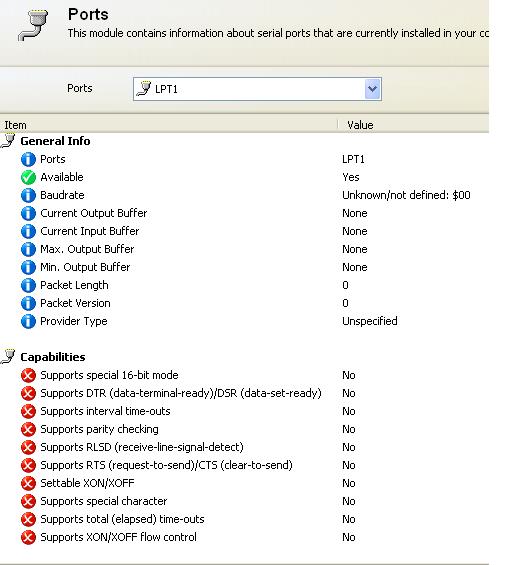Click the info icon beside Min. Output Buffer
The height and width of the screenshot is (565, 518).
(28, 267)
